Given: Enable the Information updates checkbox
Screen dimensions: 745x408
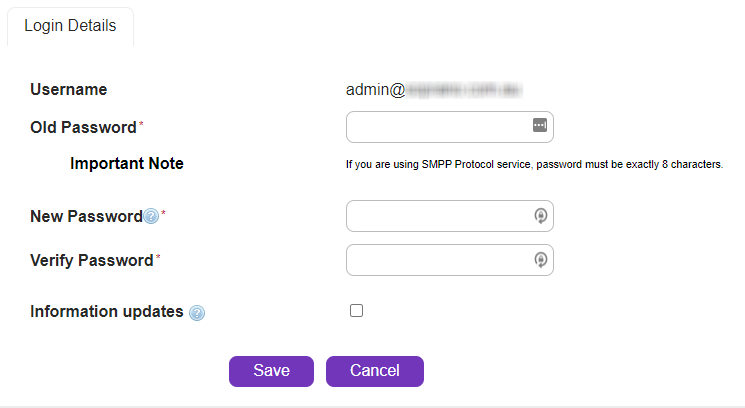Looking at the screenshot, I should coord(356,311).
